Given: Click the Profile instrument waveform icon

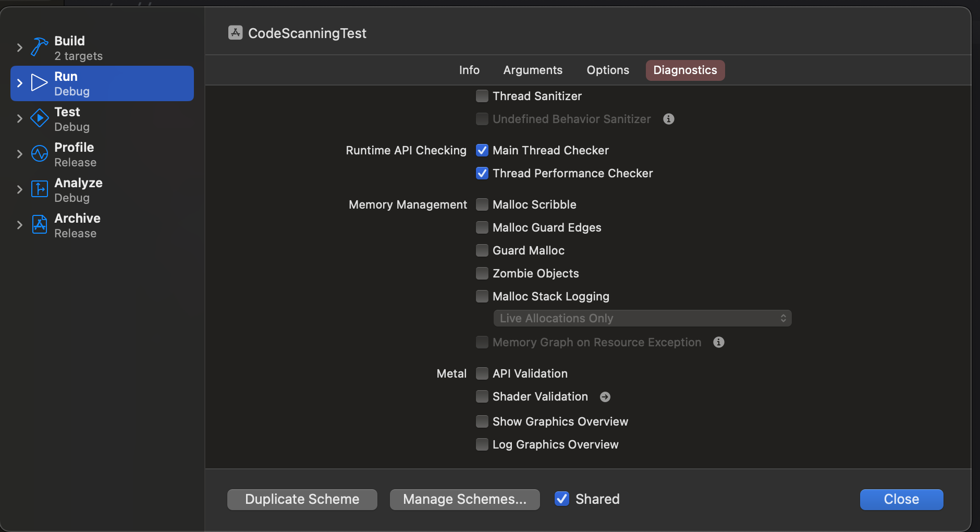Looking at the screenshot, I should pos(39,154).
